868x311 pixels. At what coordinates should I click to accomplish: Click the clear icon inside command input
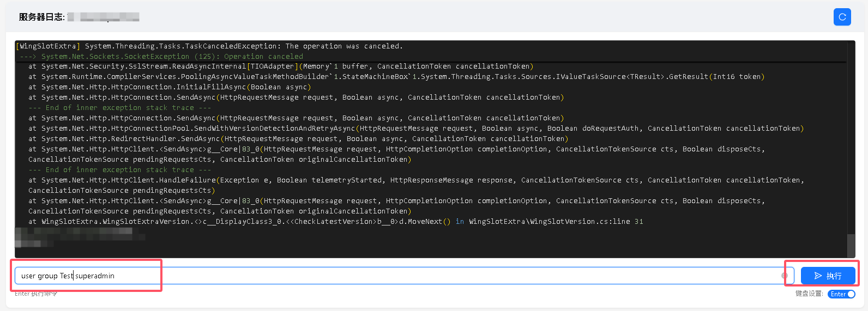click(x=785, y=276)
